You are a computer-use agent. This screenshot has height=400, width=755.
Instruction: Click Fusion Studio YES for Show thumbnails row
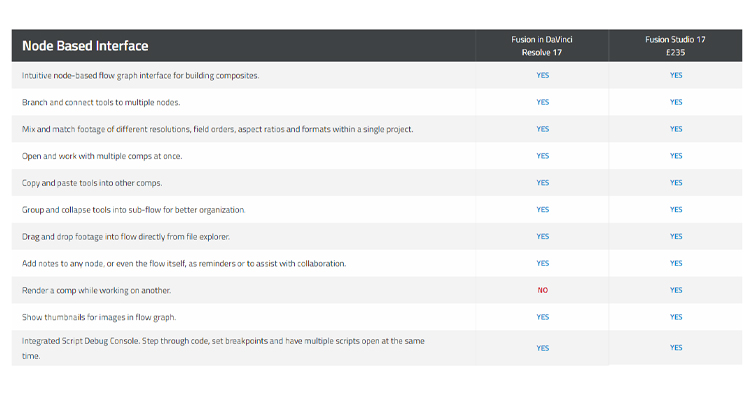coord(676,317)
